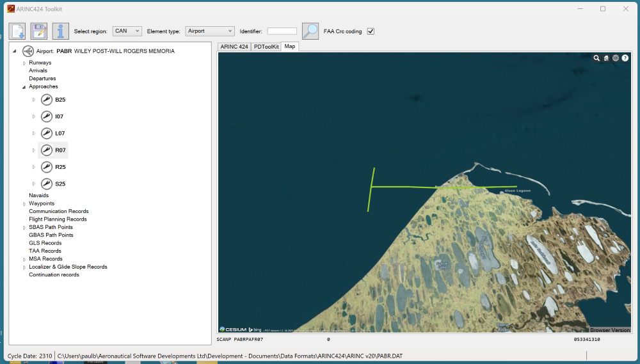Image resolution: width=640 pixels, height=364 pixels.
Task: Select the MSA Records tree label
Action: point(45,258)
